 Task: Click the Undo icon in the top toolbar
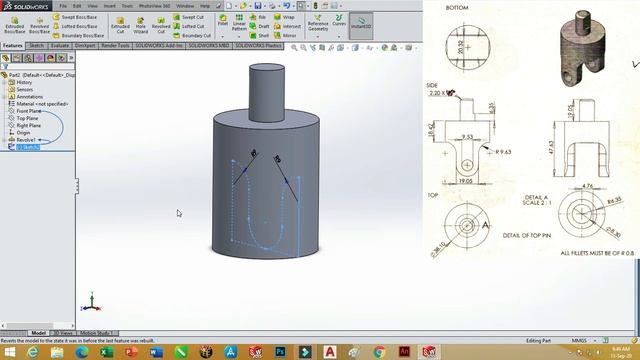[x=287, y=6]
